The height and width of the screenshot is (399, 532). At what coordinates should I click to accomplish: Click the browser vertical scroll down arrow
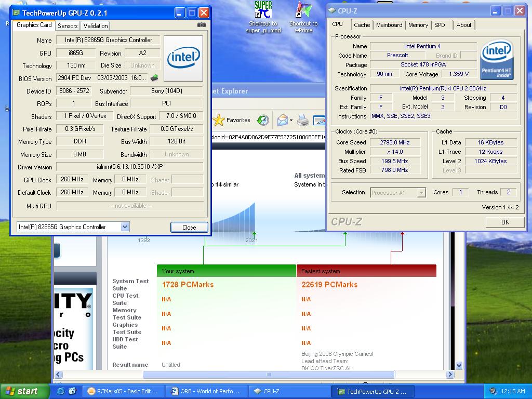[459, 365]
